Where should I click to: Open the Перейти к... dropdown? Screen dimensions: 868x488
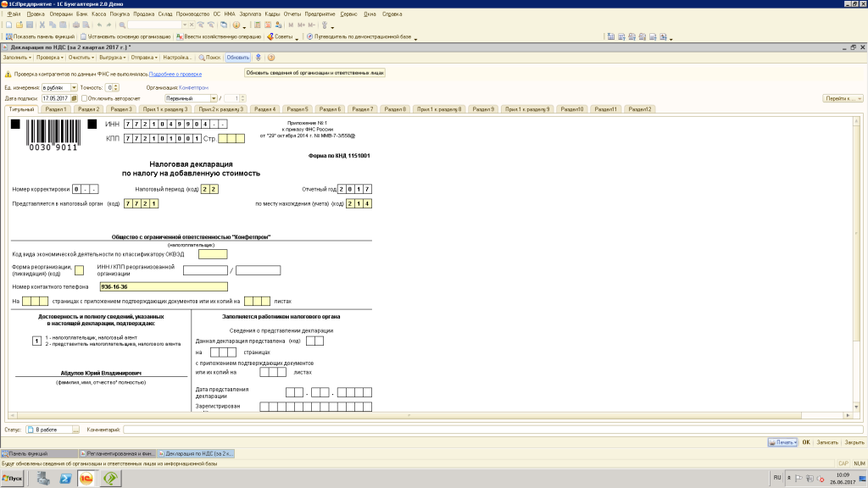[x=843, y=98]
